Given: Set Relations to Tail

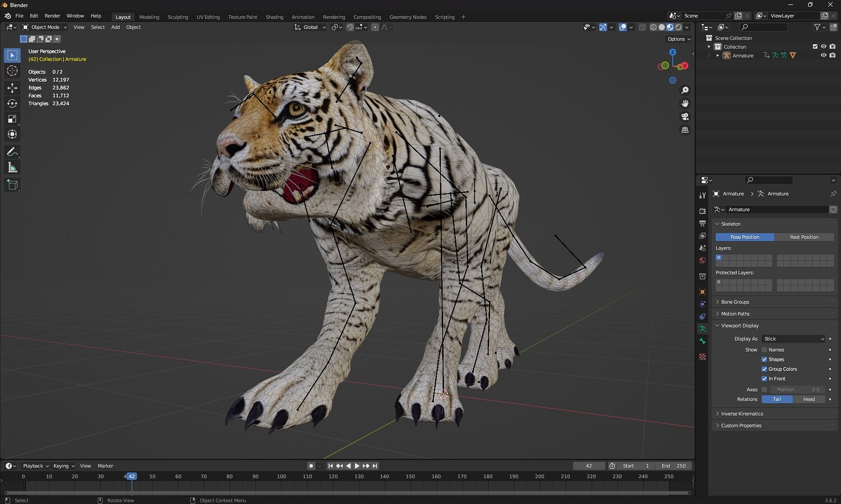Looking at the screenshot, I should 777,399.
